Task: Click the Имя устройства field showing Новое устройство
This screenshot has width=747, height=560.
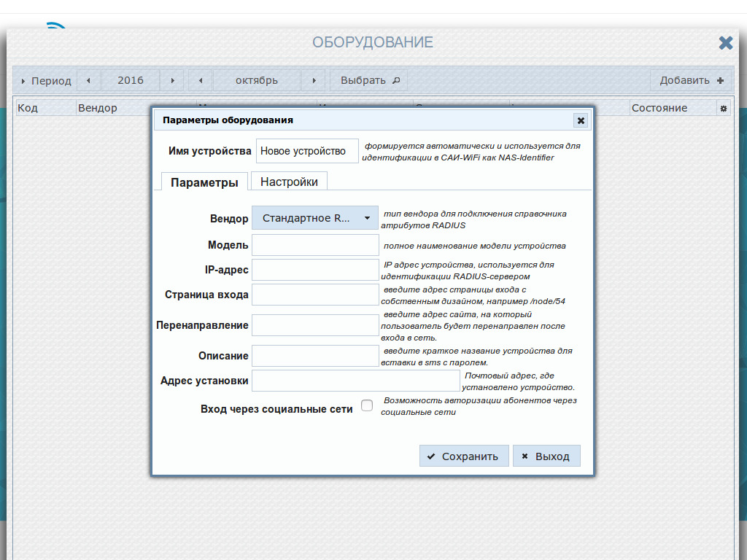Action: click(x=306, y=150)
